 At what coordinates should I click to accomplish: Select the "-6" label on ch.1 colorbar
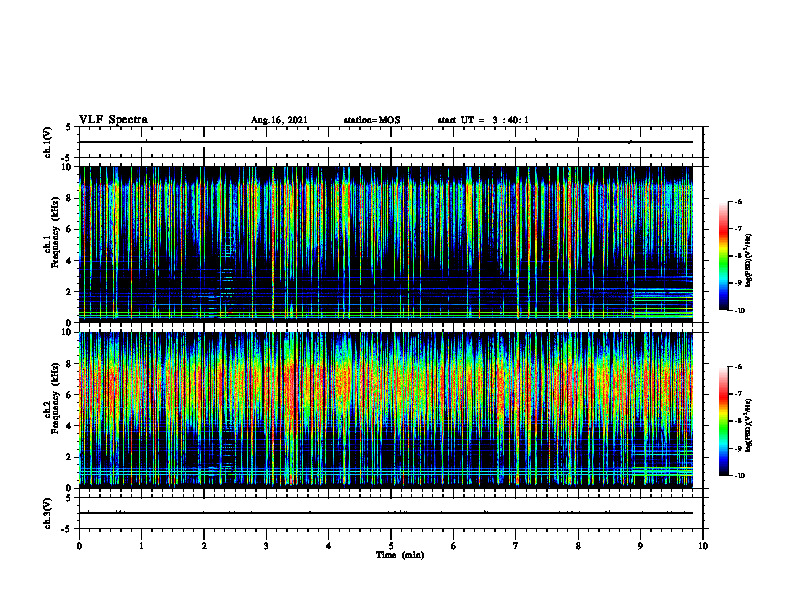pos(738,201)
